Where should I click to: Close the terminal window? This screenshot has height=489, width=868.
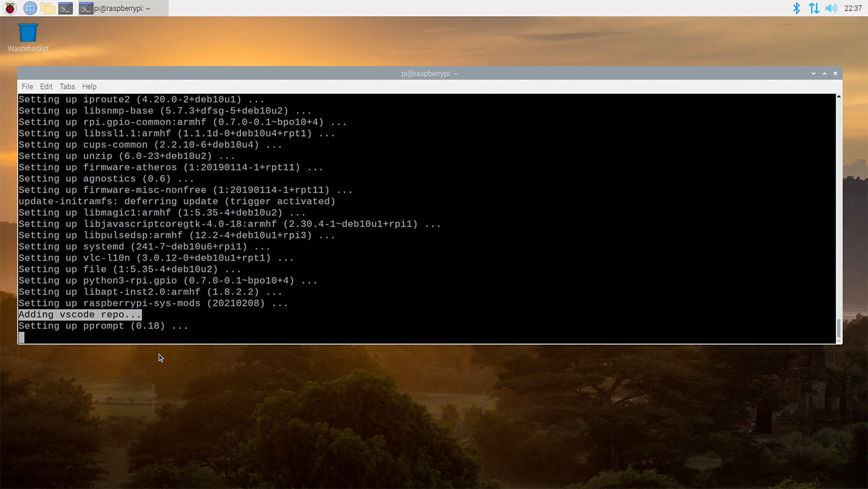(835, 73)
